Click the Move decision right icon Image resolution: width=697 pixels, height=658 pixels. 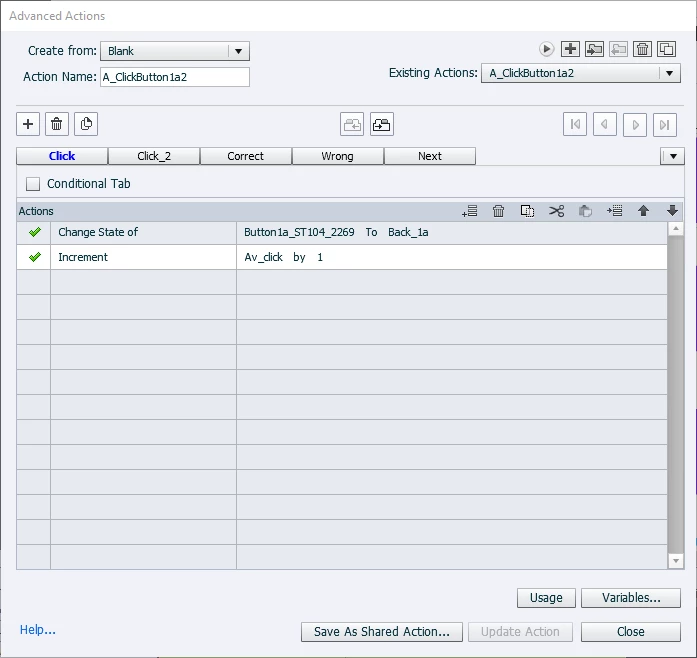tap(382, 124)
